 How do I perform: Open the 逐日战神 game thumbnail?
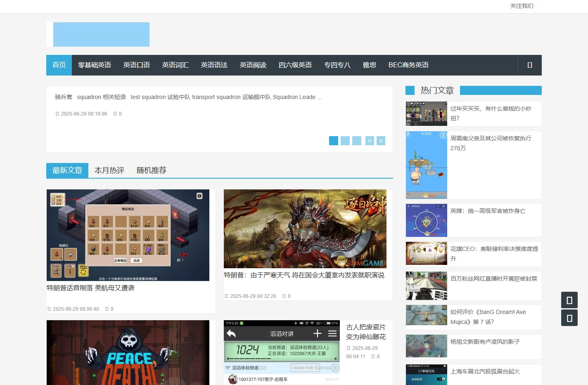tap(305, 229)
